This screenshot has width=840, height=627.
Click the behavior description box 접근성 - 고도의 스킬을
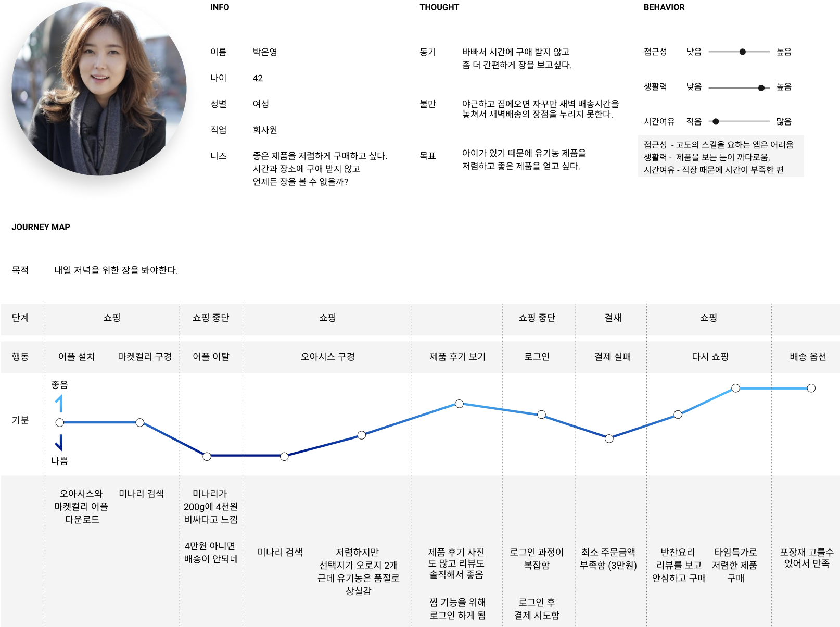click(721, 156)
